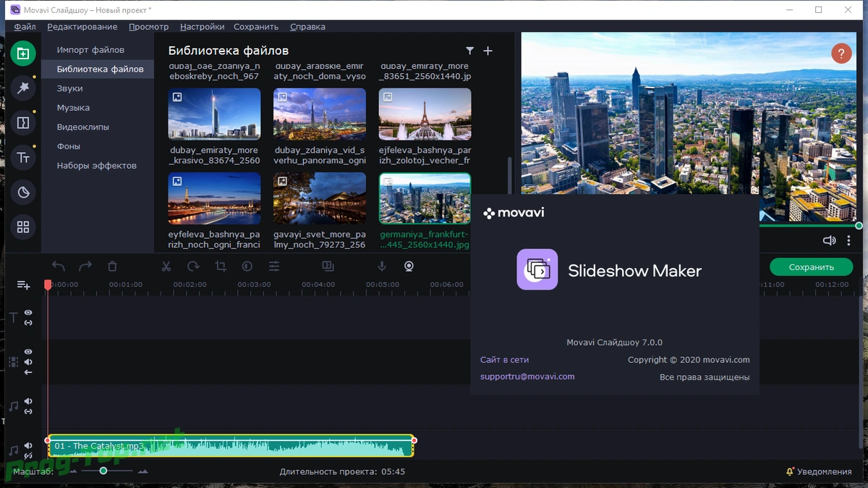The width and height of the screenshot is (868, 488).
Task: Click the preview volume speaker icon
Action: pyautogui.click(x=829, y=240)
